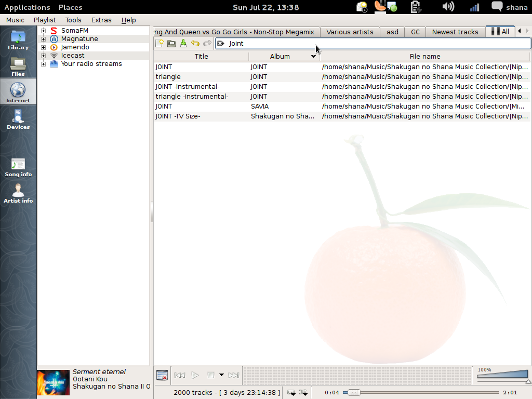Open the Playlist menu

[45, 20]
